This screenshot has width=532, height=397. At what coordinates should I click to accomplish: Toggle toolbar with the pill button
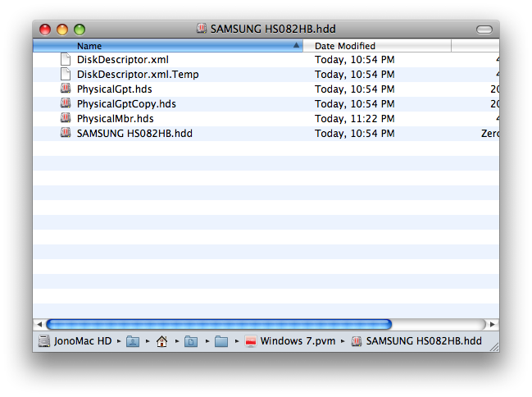(484, 30)
